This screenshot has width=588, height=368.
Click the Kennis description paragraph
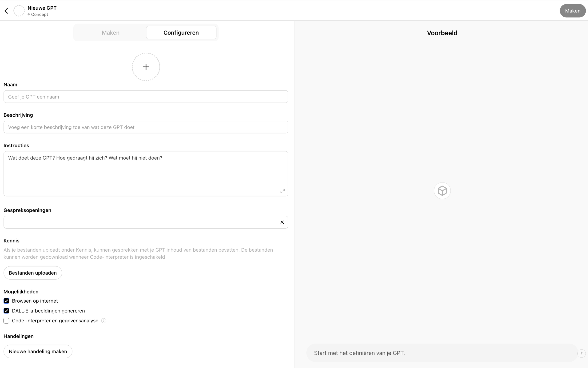[138, 253]
